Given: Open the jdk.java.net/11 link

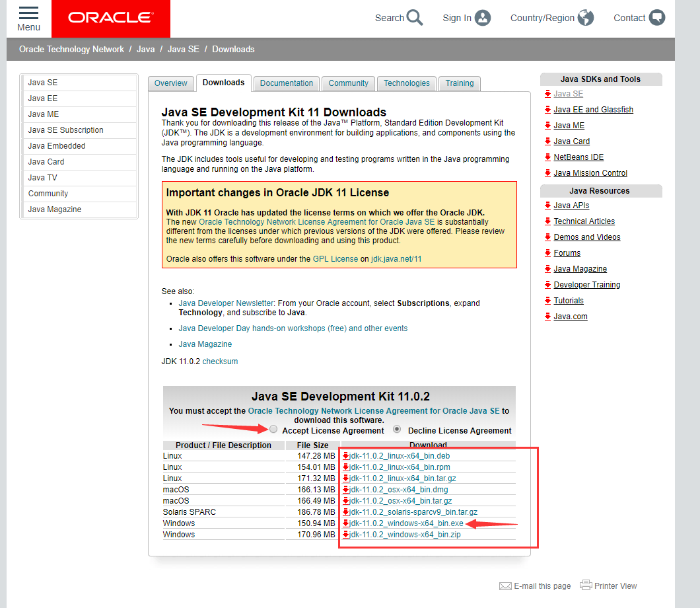Looking at the screenshot, I should [396, 258].
